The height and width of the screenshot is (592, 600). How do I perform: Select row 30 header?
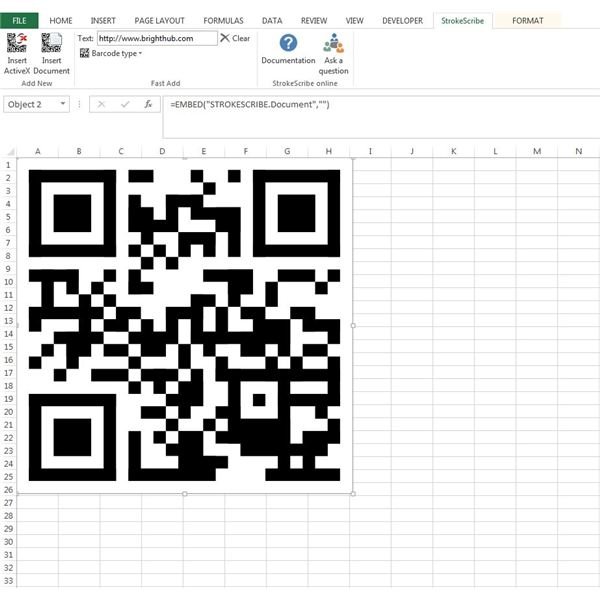[x=8, y=541]
